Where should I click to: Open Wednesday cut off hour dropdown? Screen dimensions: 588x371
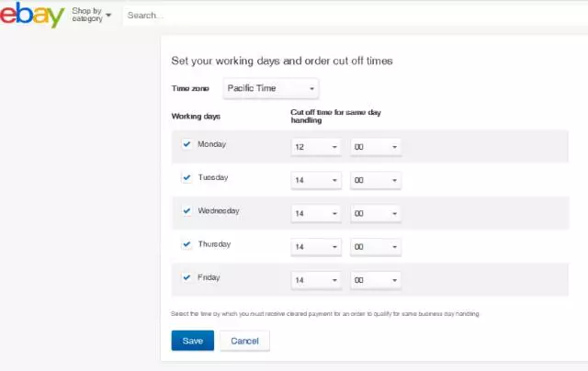point(315,213)
